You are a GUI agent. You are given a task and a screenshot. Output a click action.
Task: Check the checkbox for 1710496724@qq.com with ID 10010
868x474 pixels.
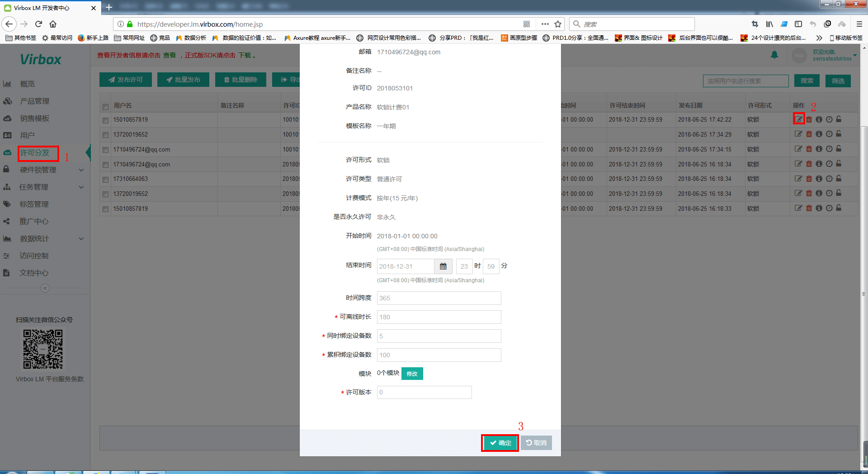click(105, 150)
